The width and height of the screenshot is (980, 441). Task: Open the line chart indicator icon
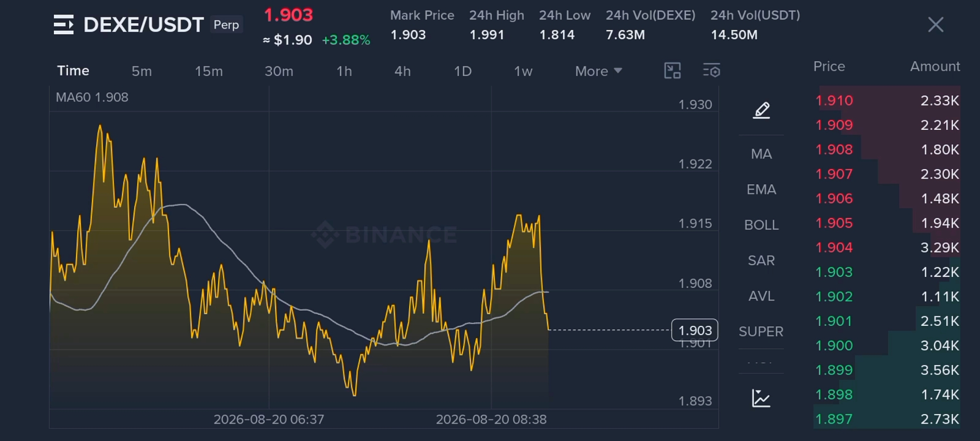coord(761,399)
